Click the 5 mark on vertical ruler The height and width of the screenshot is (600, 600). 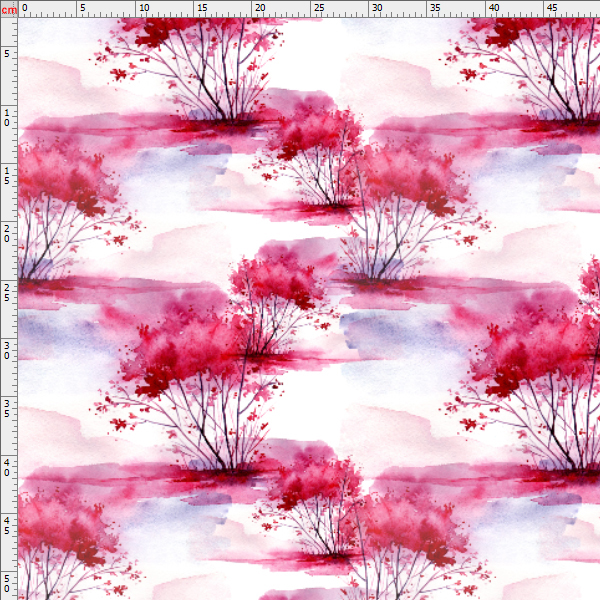[x=7, y=54]
